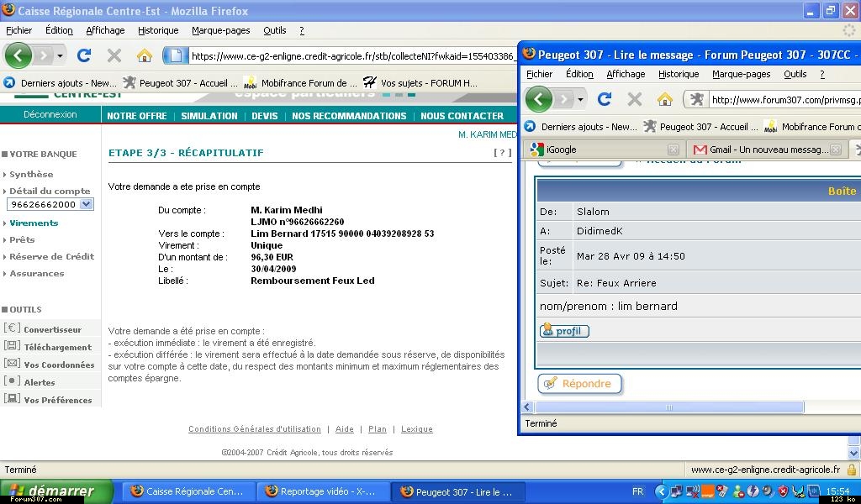Open Assurances in sidebar
Viewport: 861px width, 504px height.
[36, 273]
